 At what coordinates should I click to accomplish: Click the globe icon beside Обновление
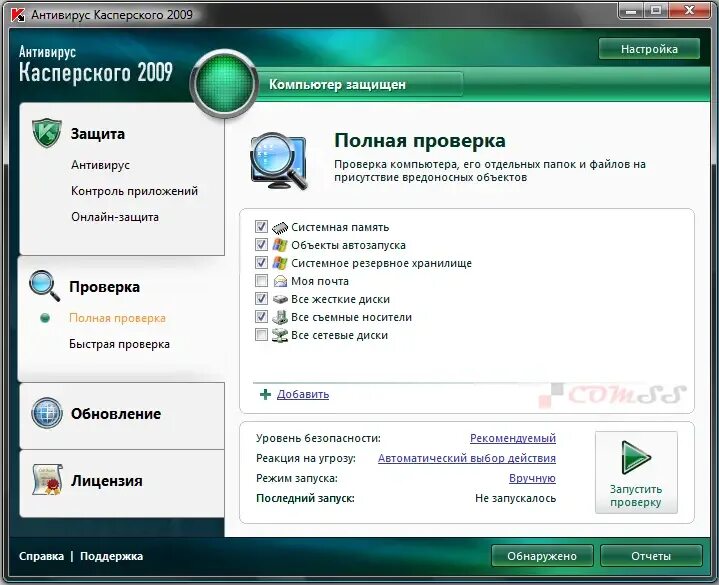(x=47, y=413)
